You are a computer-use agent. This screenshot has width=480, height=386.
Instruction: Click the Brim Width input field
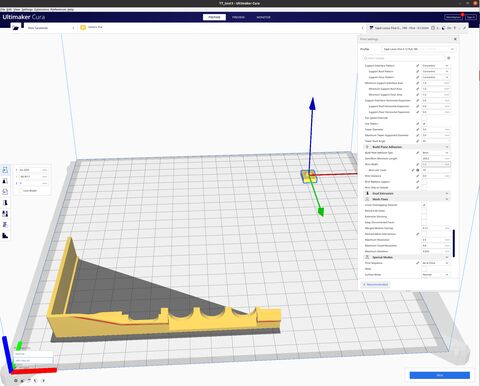coord(436,164)
